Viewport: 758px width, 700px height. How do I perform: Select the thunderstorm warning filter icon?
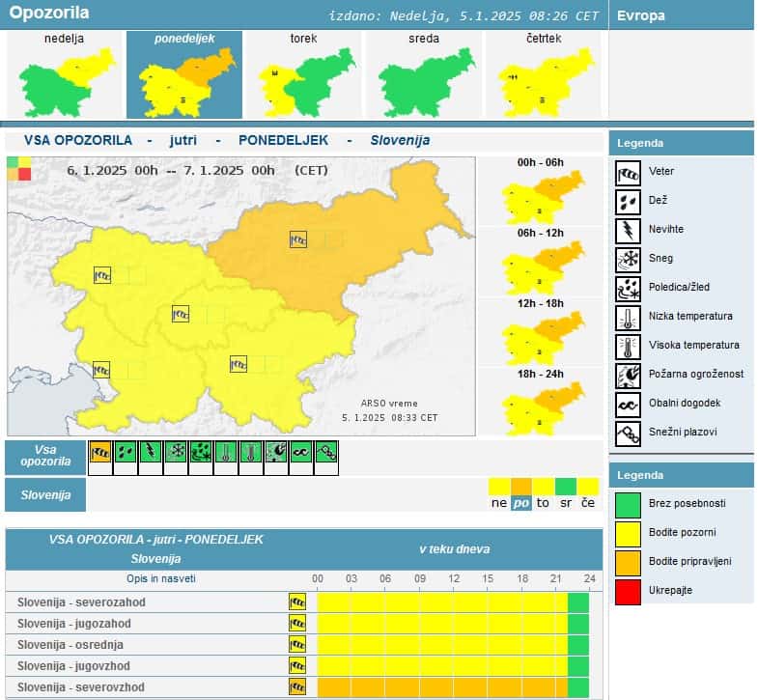pos(151,452)
